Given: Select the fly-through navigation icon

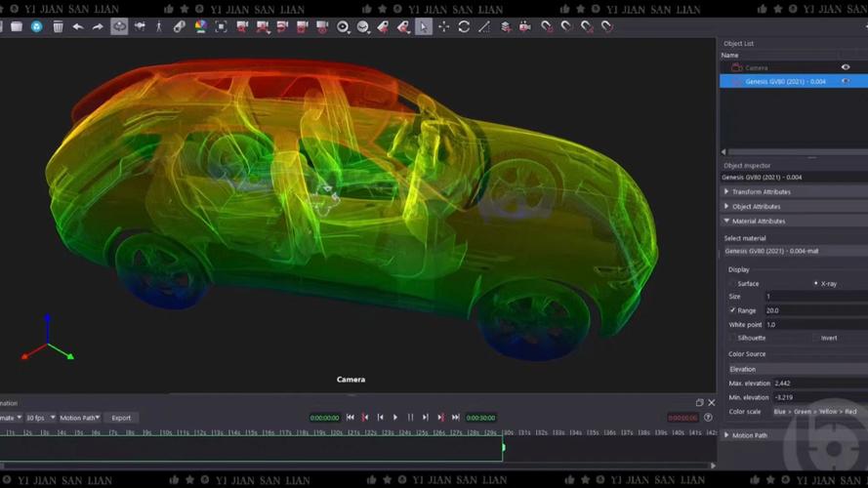Looking at the screenshot, I should click(140, 26).
